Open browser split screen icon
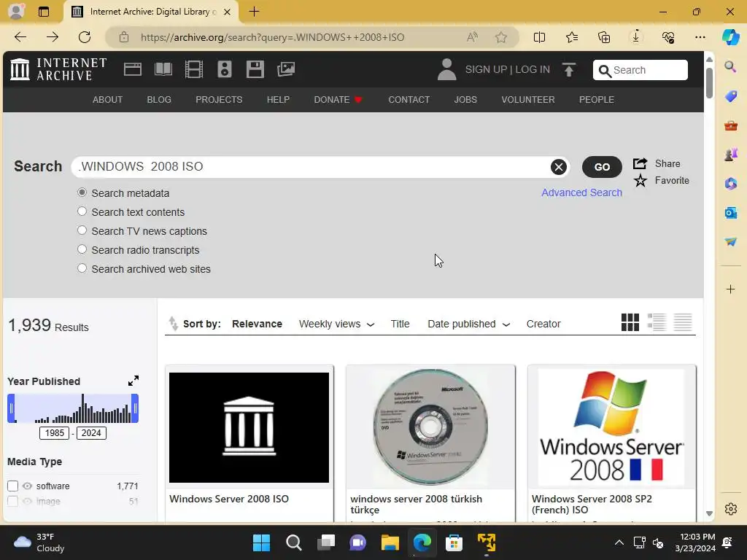The image size is (747, 560). [539, 37]
